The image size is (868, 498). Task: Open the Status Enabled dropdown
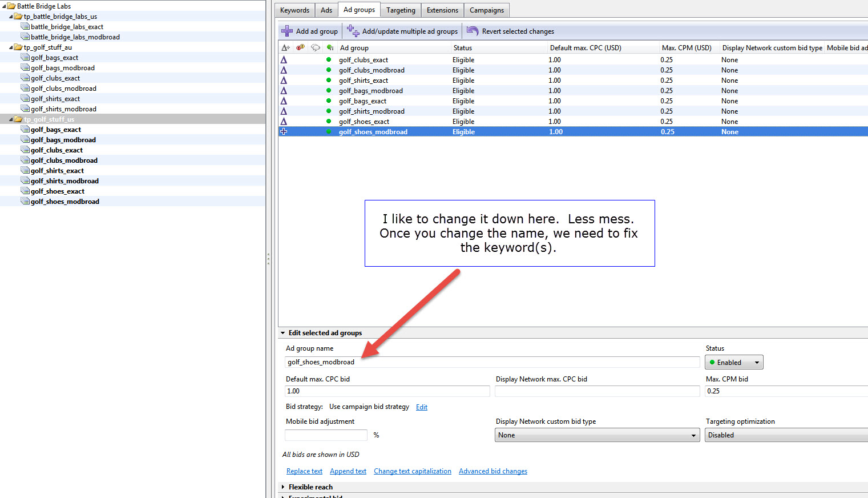[734, 363]
